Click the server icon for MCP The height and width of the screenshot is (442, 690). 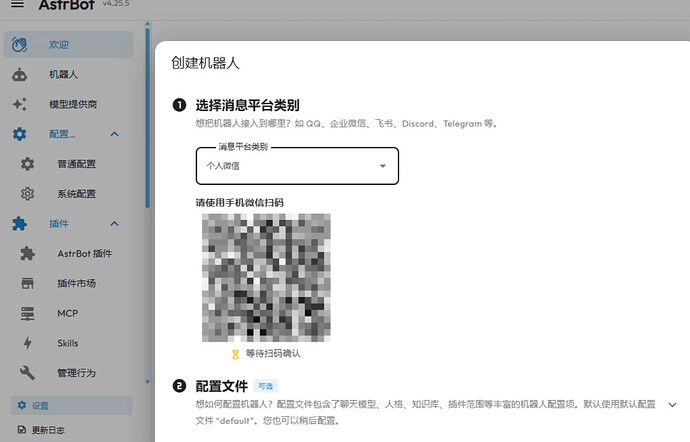(27, 313)
